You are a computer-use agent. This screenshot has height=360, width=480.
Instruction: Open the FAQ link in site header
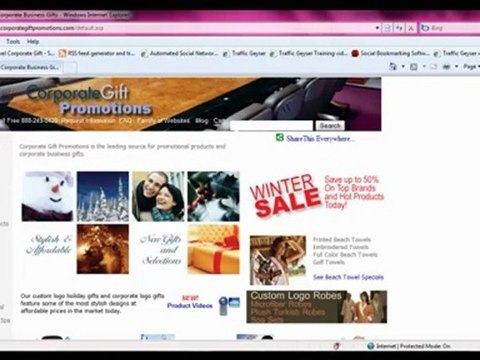coord(125,121)
